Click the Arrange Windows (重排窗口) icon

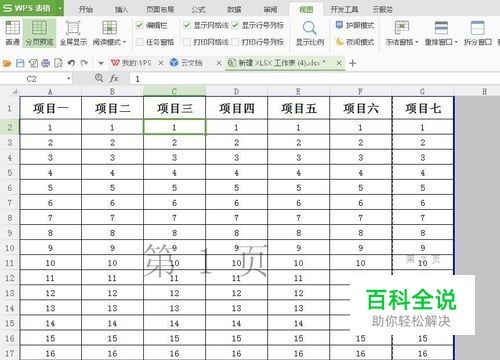click(x=441, y=28)
